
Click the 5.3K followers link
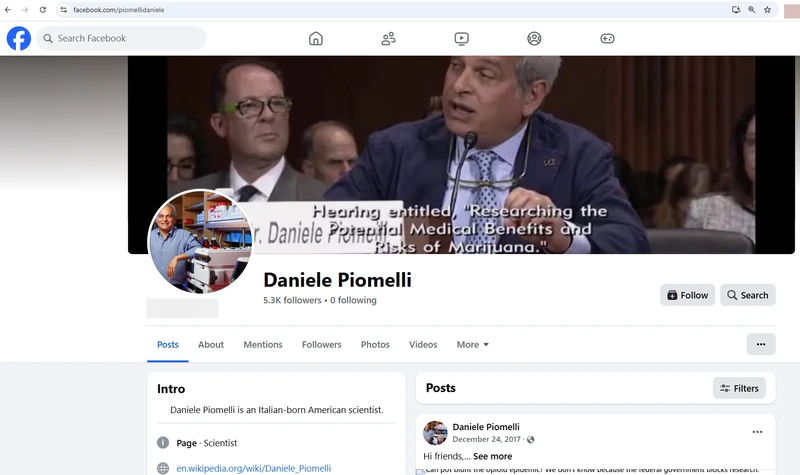[292, 300]
